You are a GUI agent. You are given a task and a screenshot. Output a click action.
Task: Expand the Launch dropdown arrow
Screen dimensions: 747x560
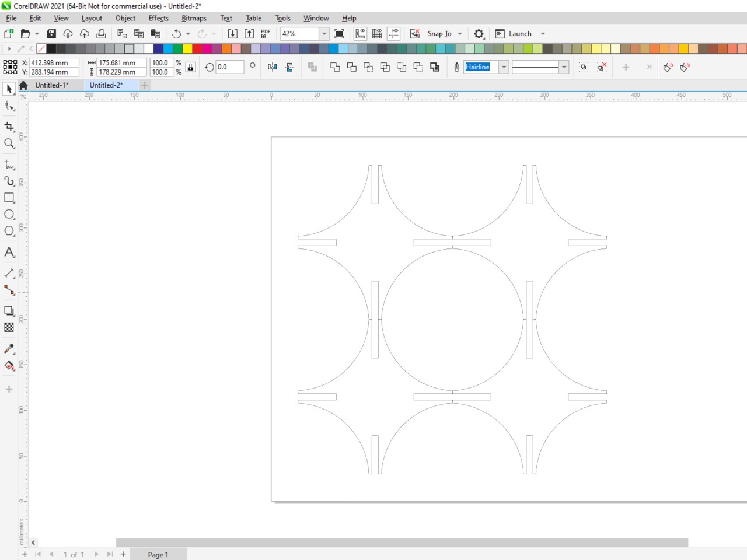pos(543,34)
